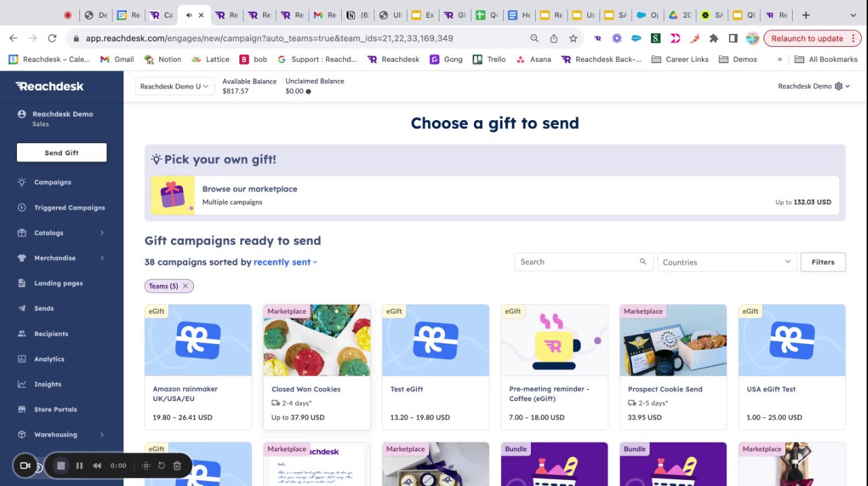This screenshot has height=486, width=868.
Task: Open the Filters button
Action: pyautogui.click(x=823, y=262)
